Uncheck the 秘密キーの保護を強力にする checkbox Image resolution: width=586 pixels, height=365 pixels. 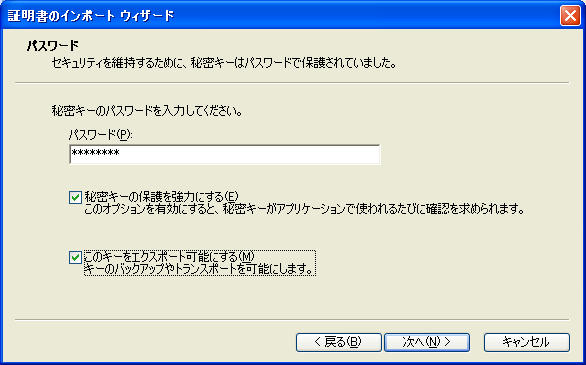tap(75, 197)
